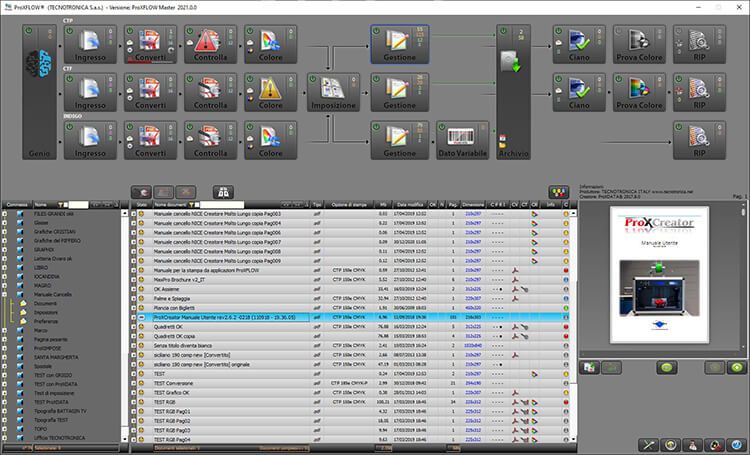750x455 pixels.
Task: Click the document name filter input field
Action: click(221, 205)
